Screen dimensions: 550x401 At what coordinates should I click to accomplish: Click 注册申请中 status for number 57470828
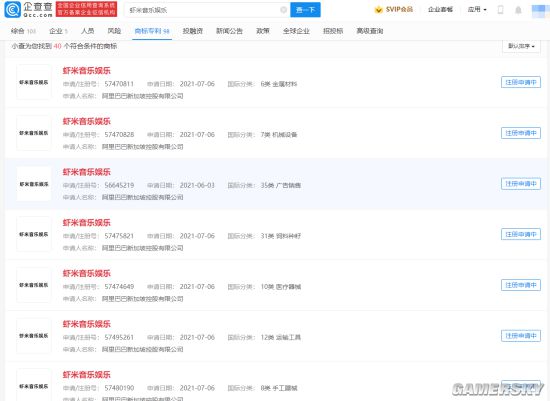[x=521, y=133]
